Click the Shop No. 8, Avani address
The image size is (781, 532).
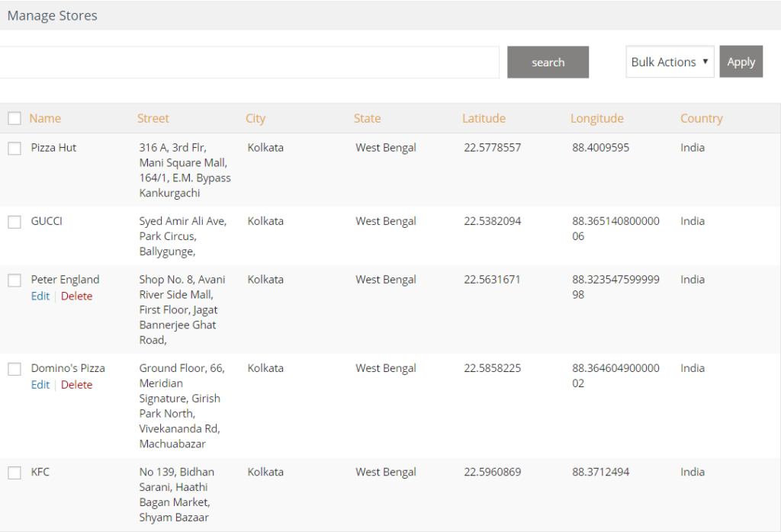tap(182, 309)
